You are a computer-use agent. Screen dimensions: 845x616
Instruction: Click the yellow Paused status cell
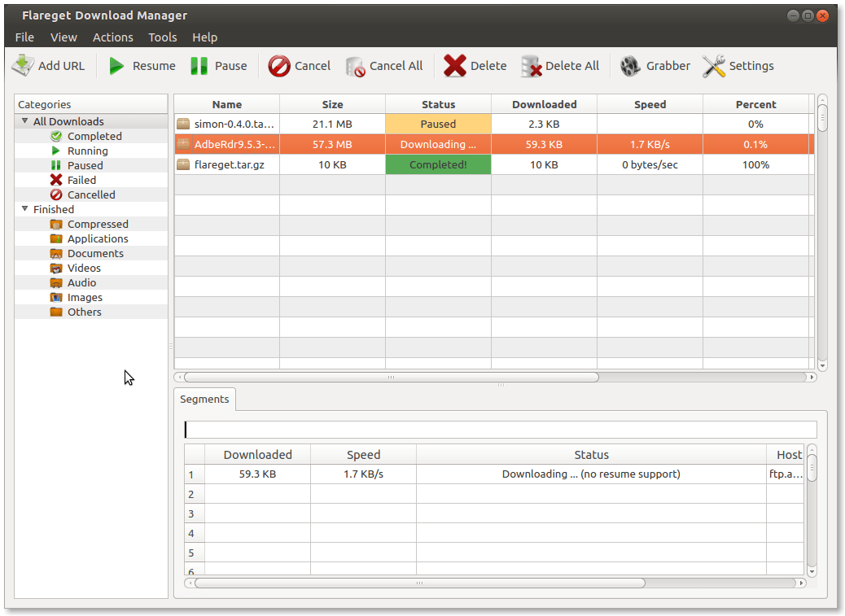point(438,124)
